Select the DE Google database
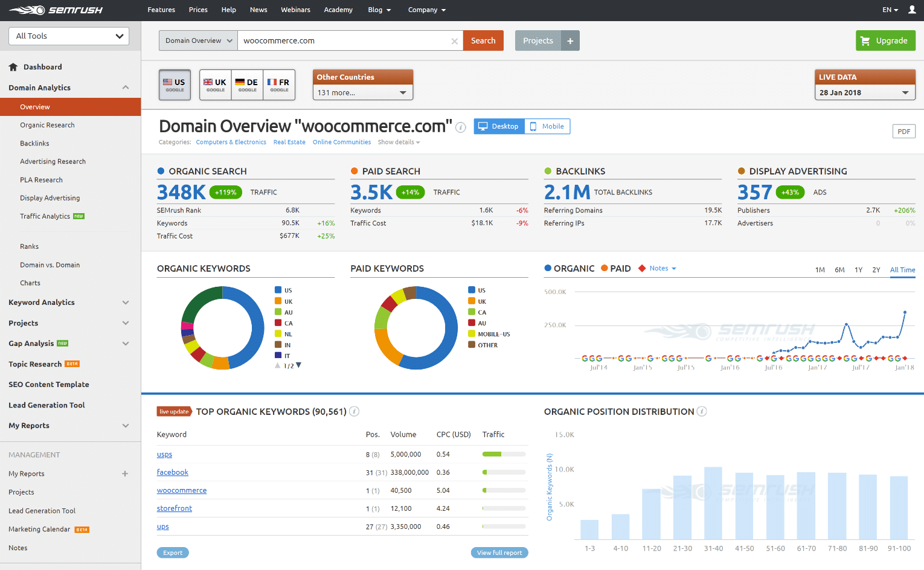The image size is (924, 570). pyautogui.click(x=246, y=85)
